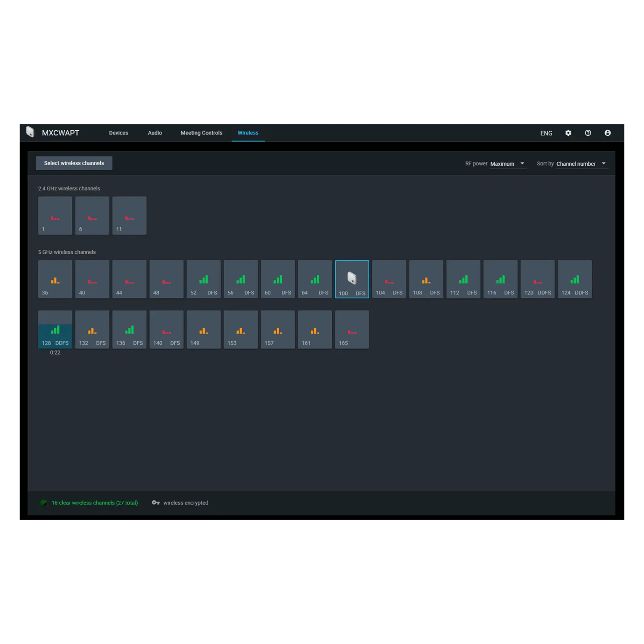Click highlighted channel 128 DDFS tile
644x644 pixels.
(55, 329)
